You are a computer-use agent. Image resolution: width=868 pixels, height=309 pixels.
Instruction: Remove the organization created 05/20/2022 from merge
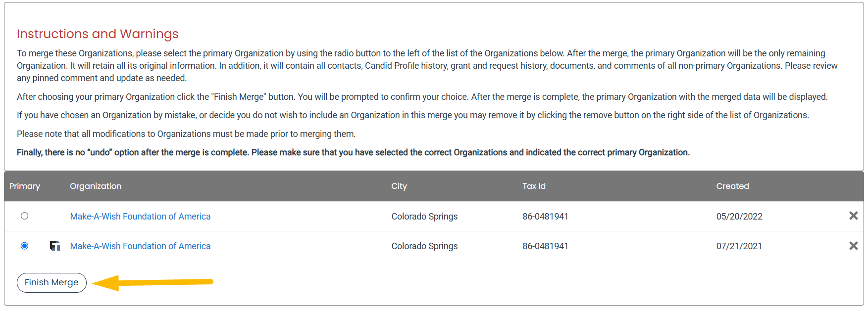pyautogui.click(x=853, y=216)
